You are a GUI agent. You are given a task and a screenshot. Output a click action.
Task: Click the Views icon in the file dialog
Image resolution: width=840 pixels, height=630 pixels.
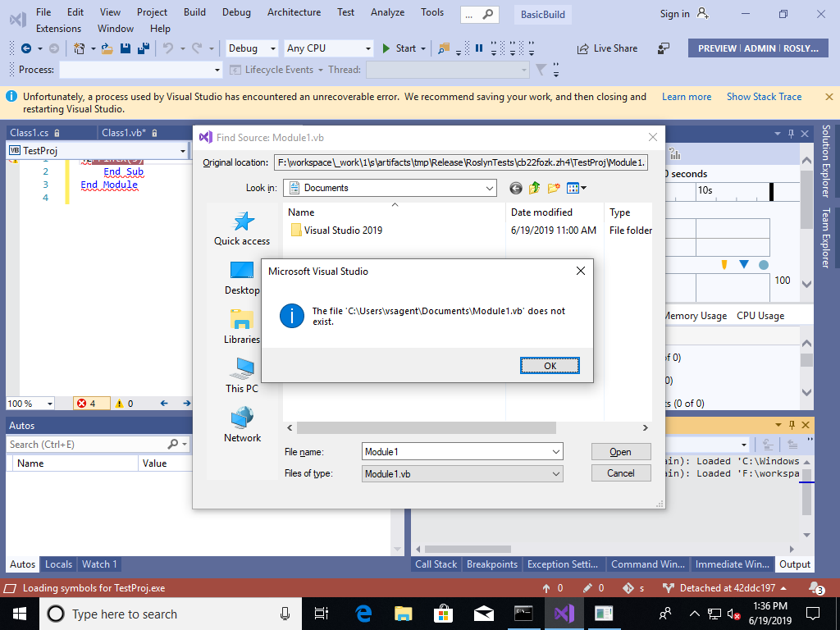pyautogui.click(x=573, y=188)
